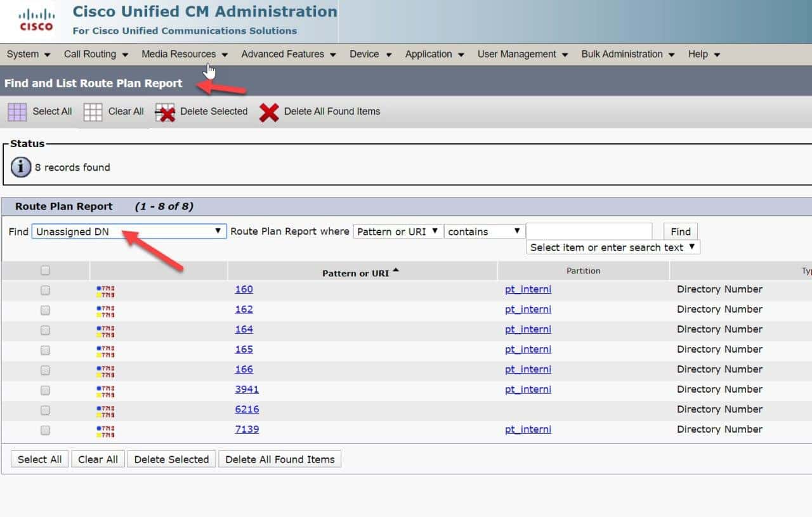812x517 pixels.
Task: Open the contains operator dropdown
Action: (485, 232)
